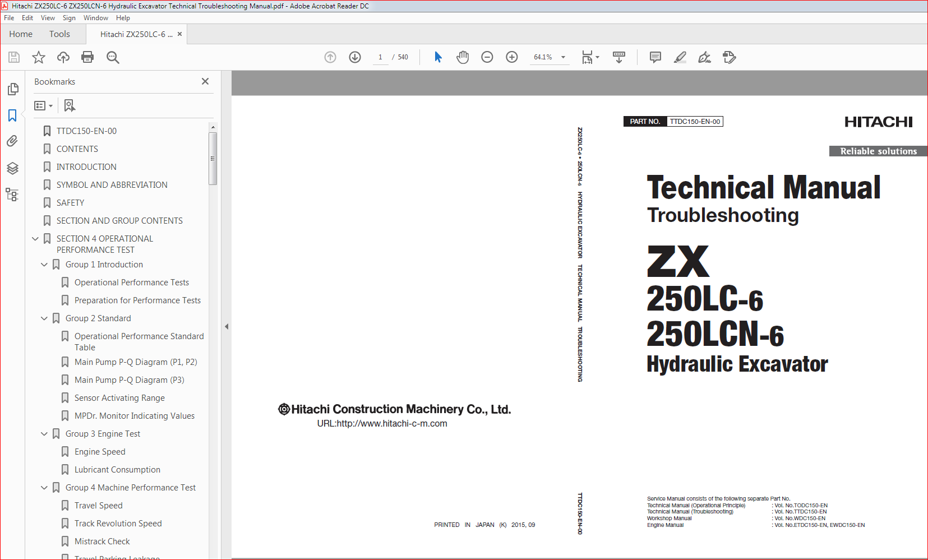Collapse Group 4 Machine Performance Test bookmark
This screenshot has height=560, width=928.
click(x=44, y=488)
